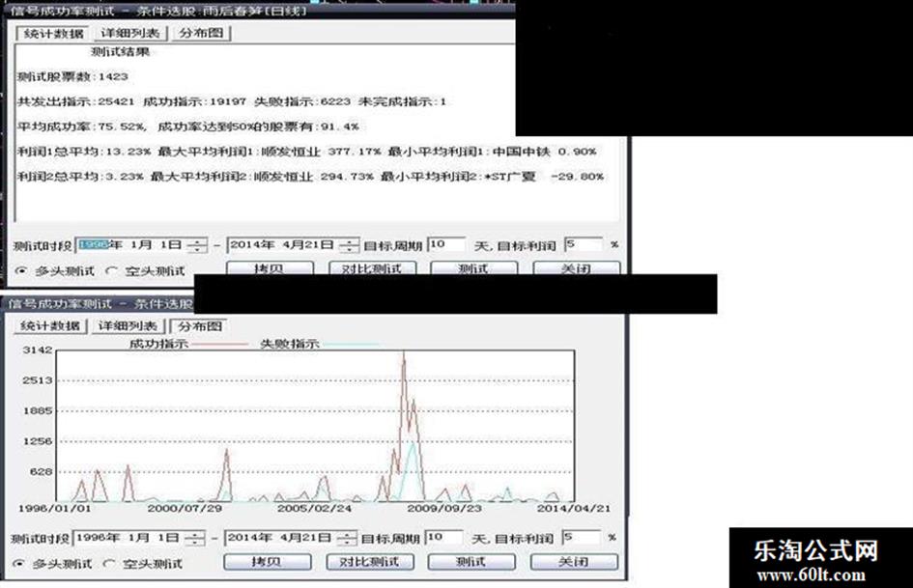This screenshot has height=588, width=913.
Task: Click chart axis value 3142
Action: (x=38, y=350)
